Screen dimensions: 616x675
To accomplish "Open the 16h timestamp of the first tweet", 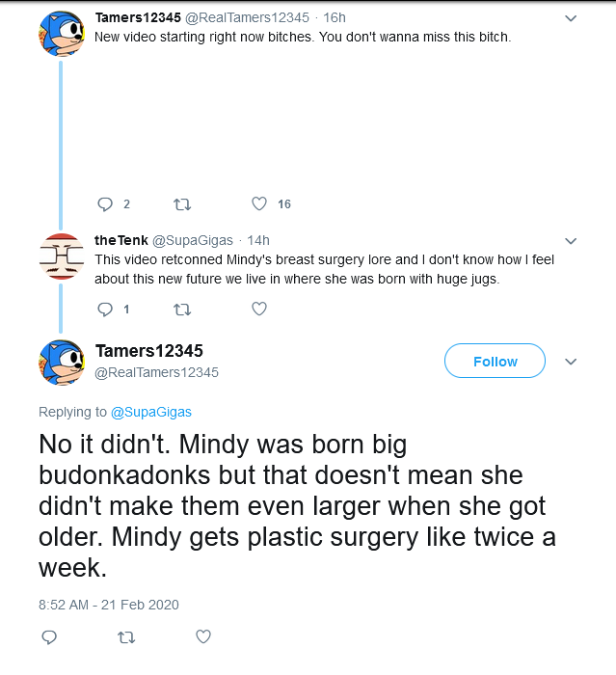I will click(335, 18).
